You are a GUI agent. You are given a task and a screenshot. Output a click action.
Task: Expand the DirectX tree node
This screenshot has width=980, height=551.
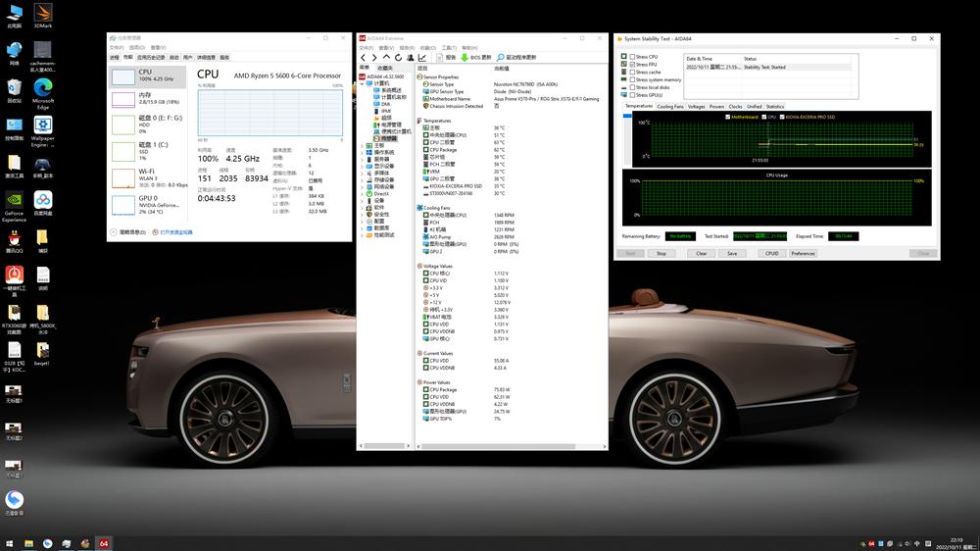coord(363,193)
